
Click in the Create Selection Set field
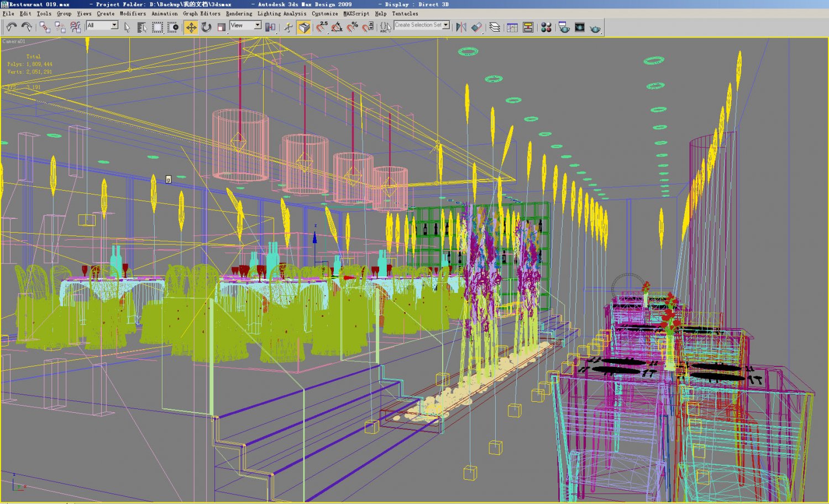point(417,25)
